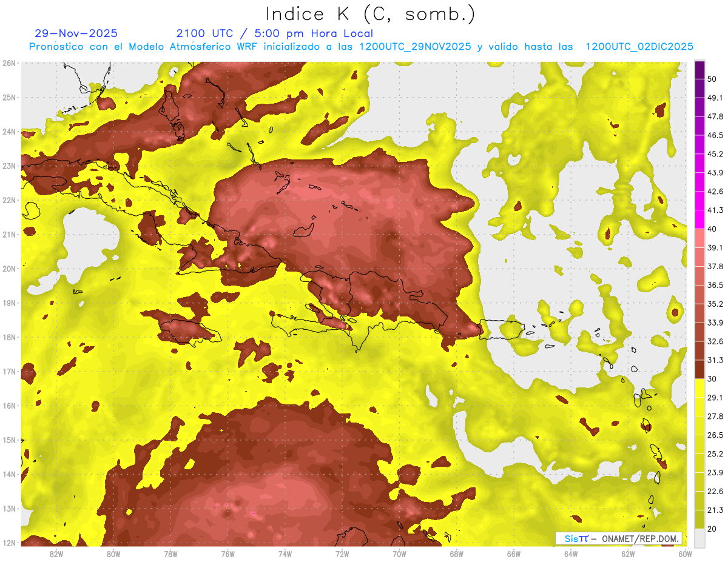Click the "25N" latitude label

point(8,97)
